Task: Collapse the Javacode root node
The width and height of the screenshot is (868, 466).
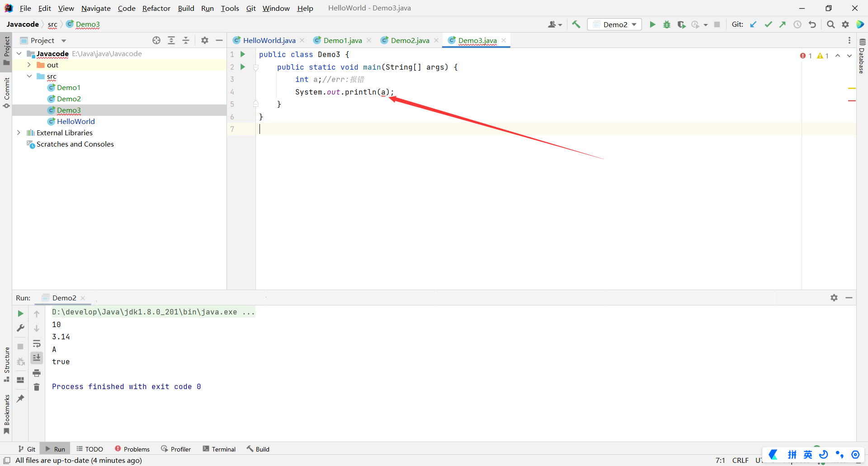Action: (x=19, y=53)
